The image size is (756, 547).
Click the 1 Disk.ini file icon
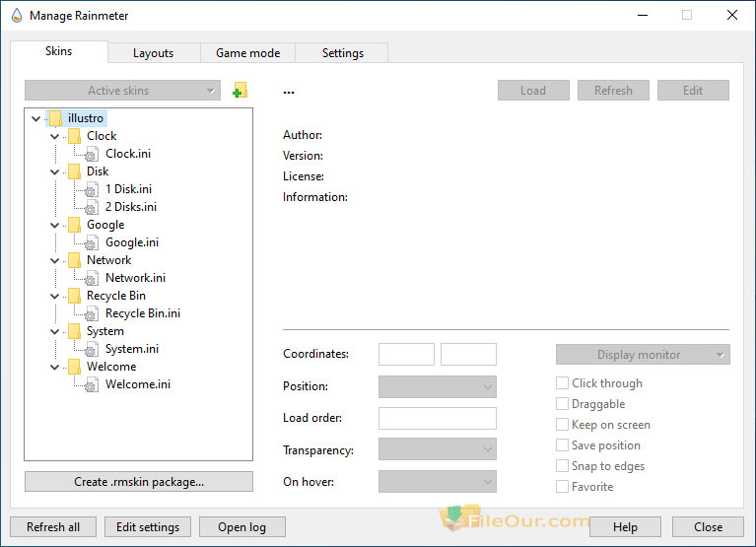click(x=92, y=190)
